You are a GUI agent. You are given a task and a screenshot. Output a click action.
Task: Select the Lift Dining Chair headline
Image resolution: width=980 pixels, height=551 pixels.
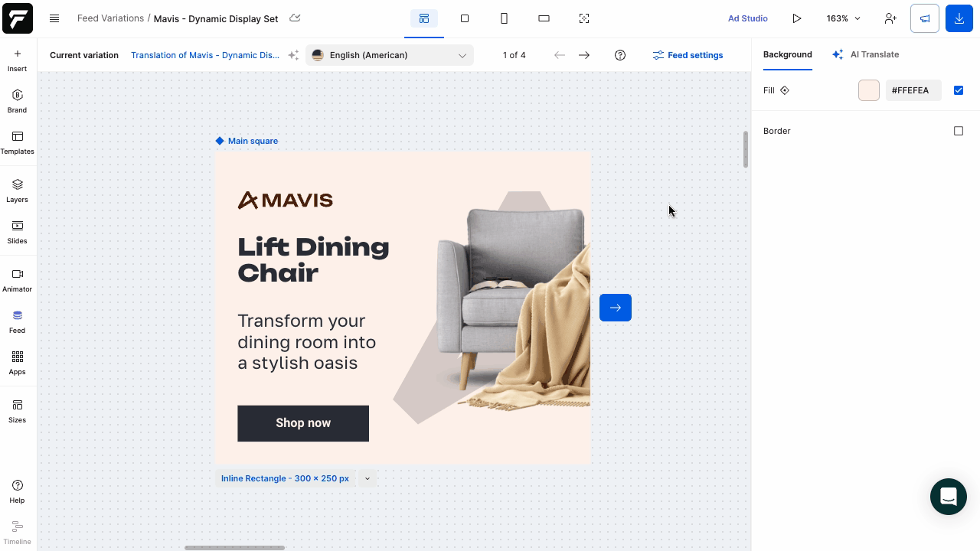[x=313, y=260]
